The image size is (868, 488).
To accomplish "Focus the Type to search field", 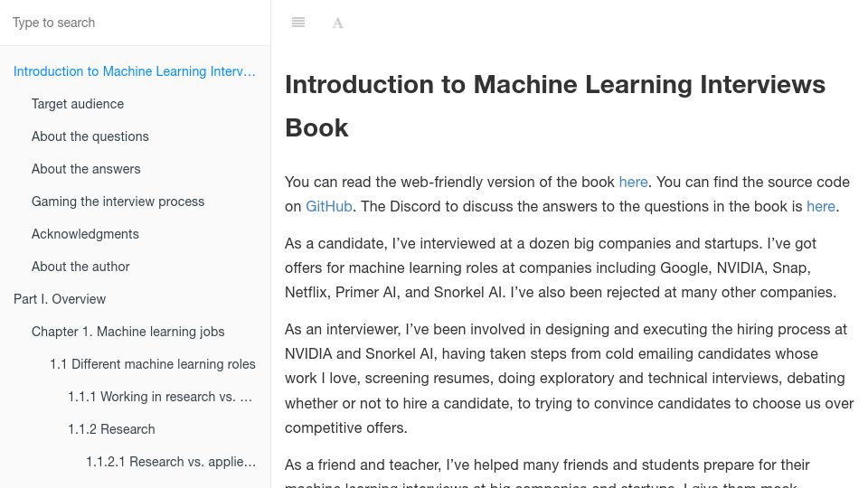I will coord(135,23).
